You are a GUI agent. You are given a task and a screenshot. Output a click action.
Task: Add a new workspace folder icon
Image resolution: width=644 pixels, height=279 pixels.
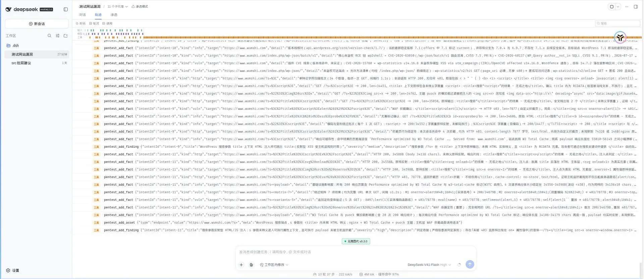65,36
